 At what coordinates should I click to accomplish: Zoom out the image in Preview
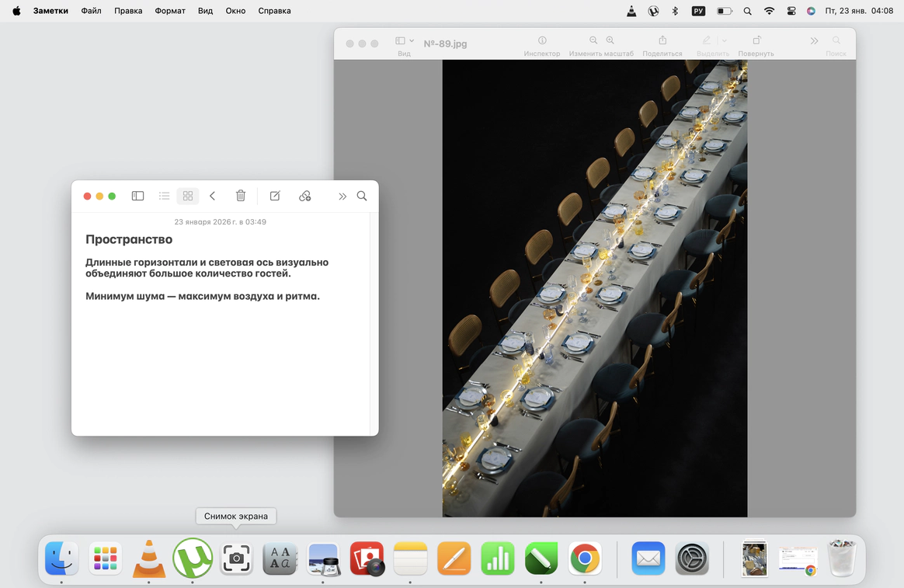[x=593, y=40]
